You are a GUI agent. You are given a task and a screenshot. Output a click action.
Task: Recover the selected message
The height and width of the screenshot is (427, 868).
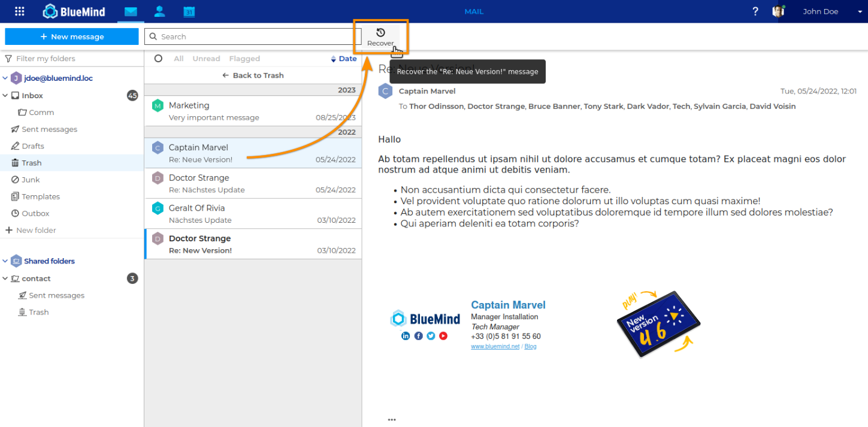click(x=380, y=37)
